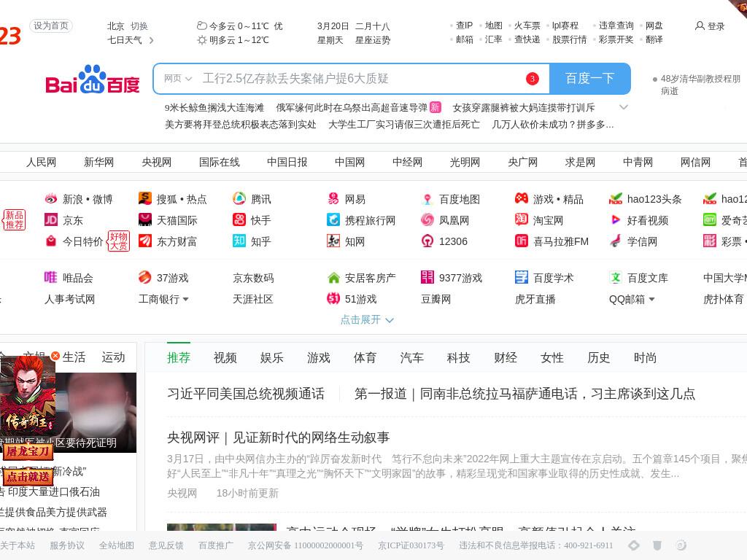
Task: Open the JD 京东 icon
Action: coord(51,220)
